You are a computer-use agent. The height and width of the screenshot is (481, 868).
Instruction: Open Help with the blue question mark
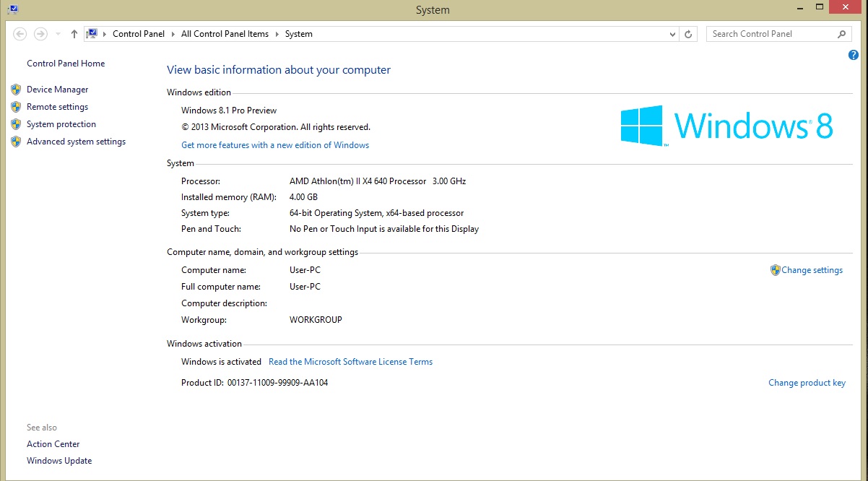854,55
